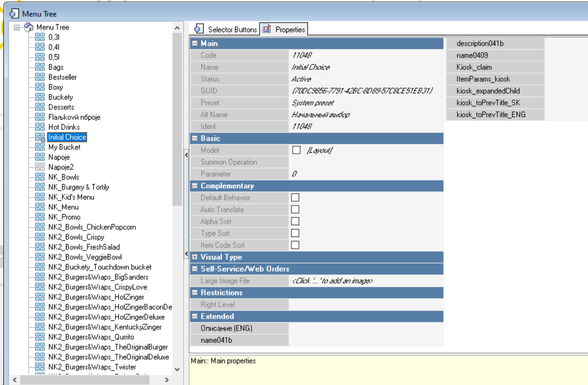
Task: Click the Selector Buttons tab icon
Action: point(199,29)
